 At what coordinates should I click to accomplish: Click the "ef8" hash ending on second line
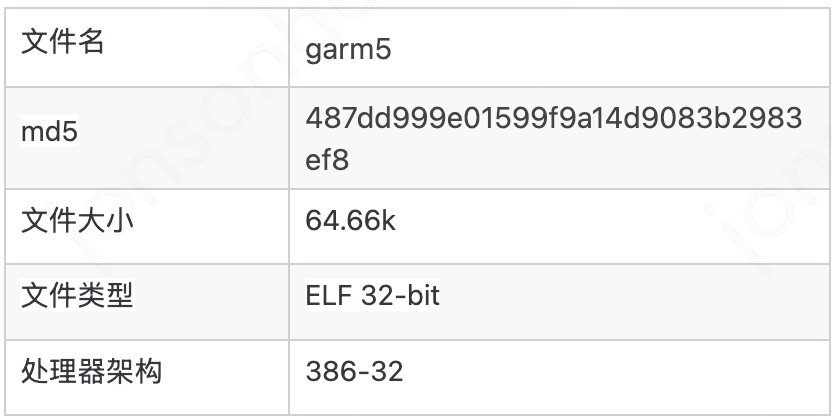click(327, 160)
